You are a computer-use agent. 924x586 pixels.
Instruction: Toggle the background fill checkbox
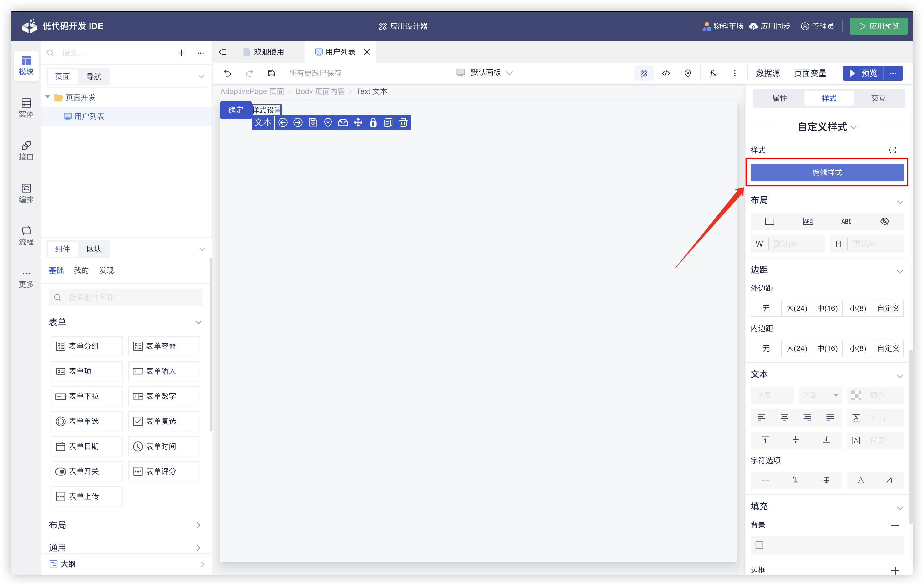tap(759, 545)
